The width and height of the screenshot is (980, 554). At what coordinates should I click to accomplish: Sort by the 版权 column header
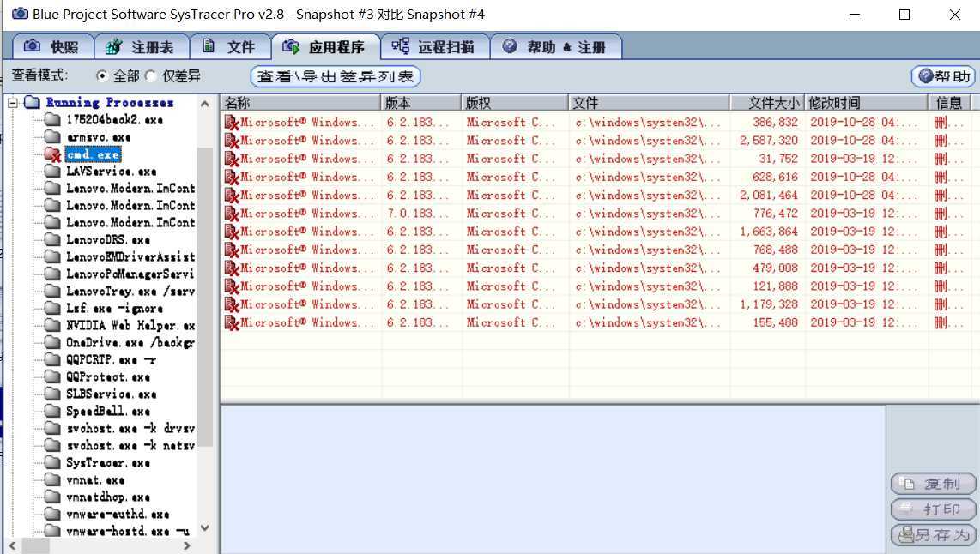(516, 102)
